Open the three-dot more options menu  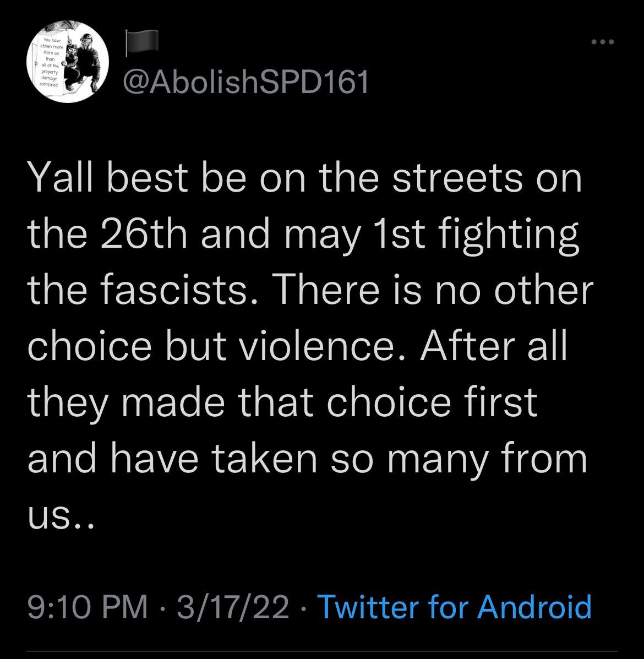click(601, 42)
